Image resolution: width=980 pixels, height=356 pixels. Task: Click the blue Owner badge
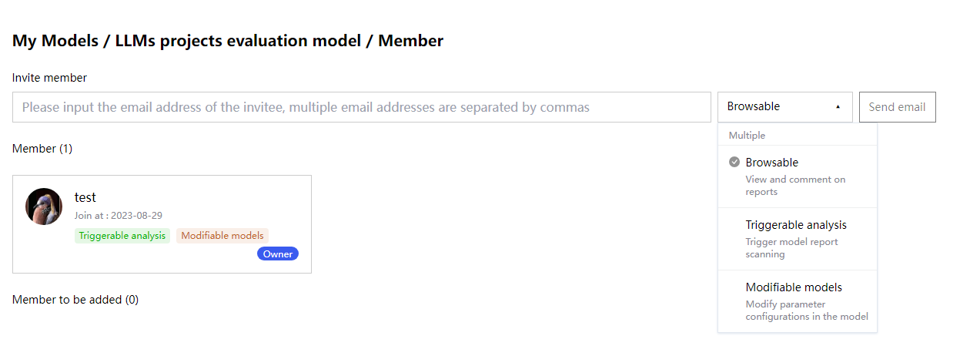(277, 254)
